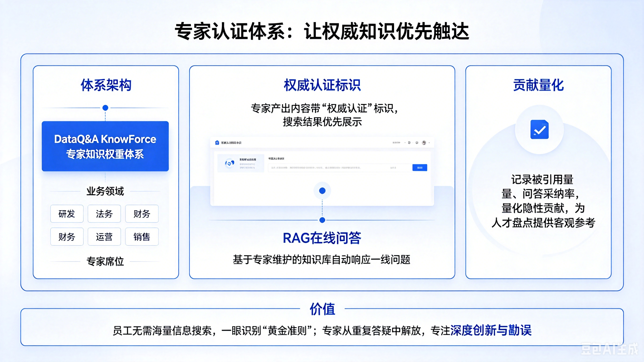Open the user avatar in mock header
Viewport: 644px width, 362px height.
click(x=424, y=143)
